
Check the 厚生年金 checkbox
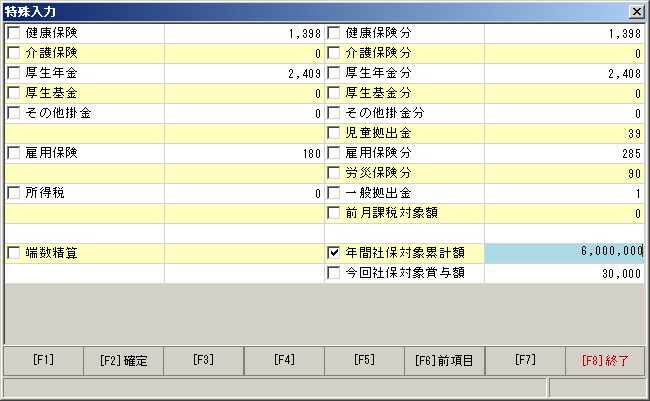[x=14, y=73]
